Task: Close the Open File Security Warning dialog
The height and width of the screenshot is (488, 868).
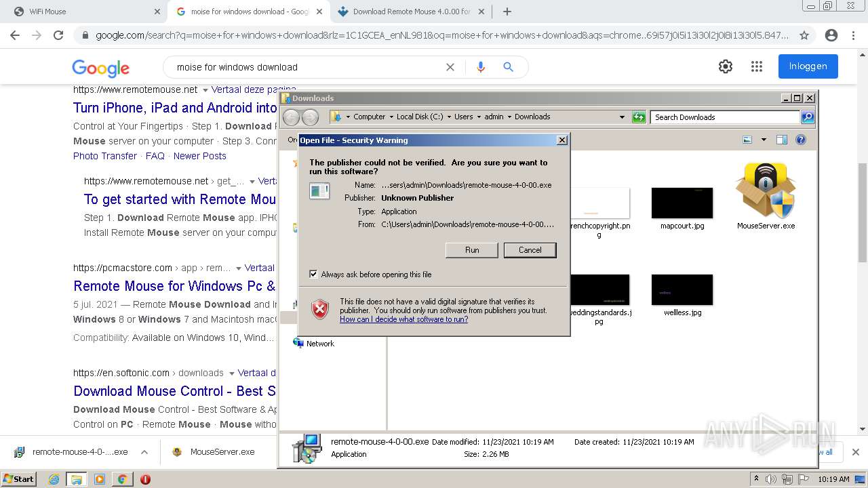Action: point(561,140)
